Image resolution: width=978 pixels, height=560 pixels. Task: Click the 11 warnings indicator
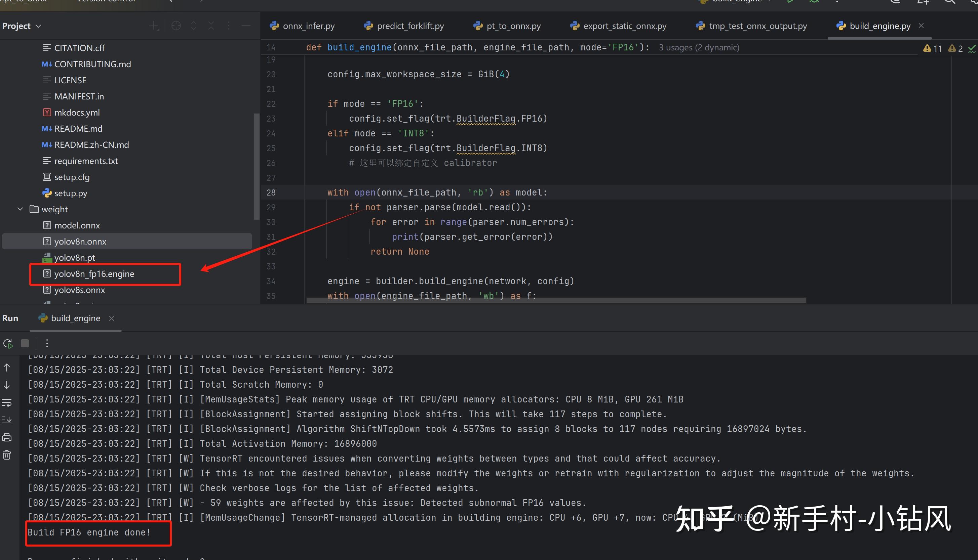[932, 48]
